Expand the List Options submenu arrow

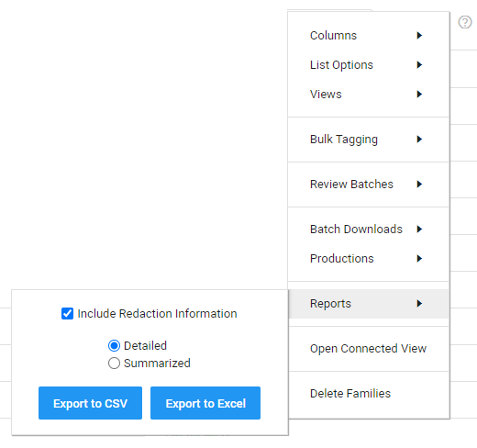click(419, 65)
